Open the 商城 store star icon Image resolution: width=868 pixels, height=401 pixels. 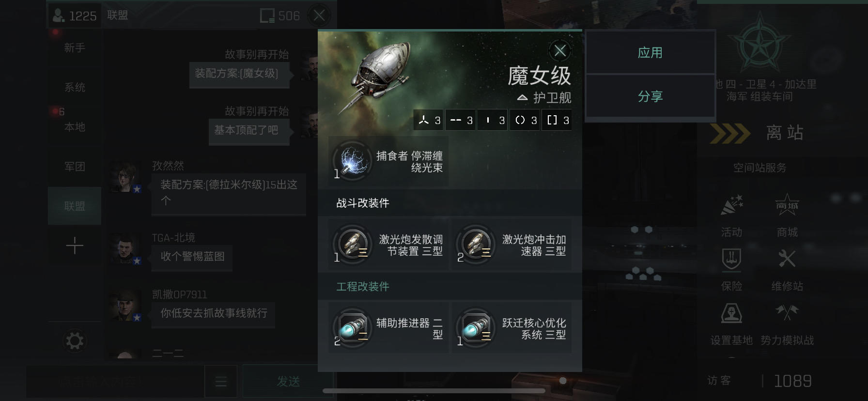tap(787, 205)
